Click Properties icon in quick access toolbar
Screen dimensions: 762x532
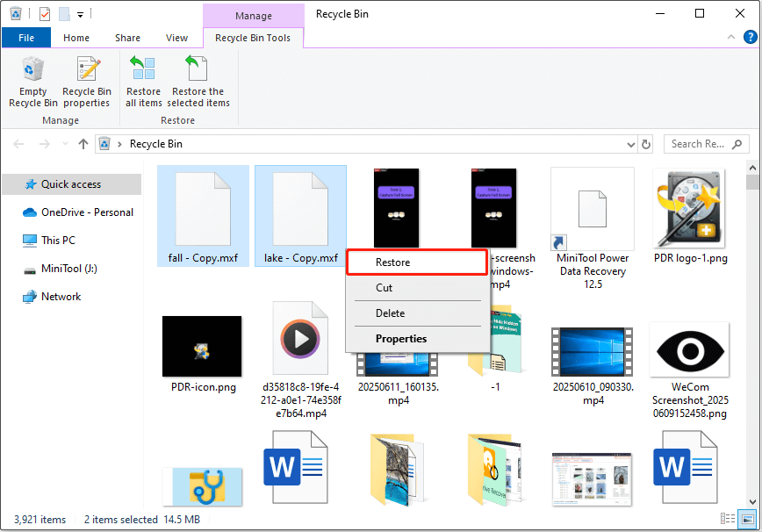click(x=45, y=14)
